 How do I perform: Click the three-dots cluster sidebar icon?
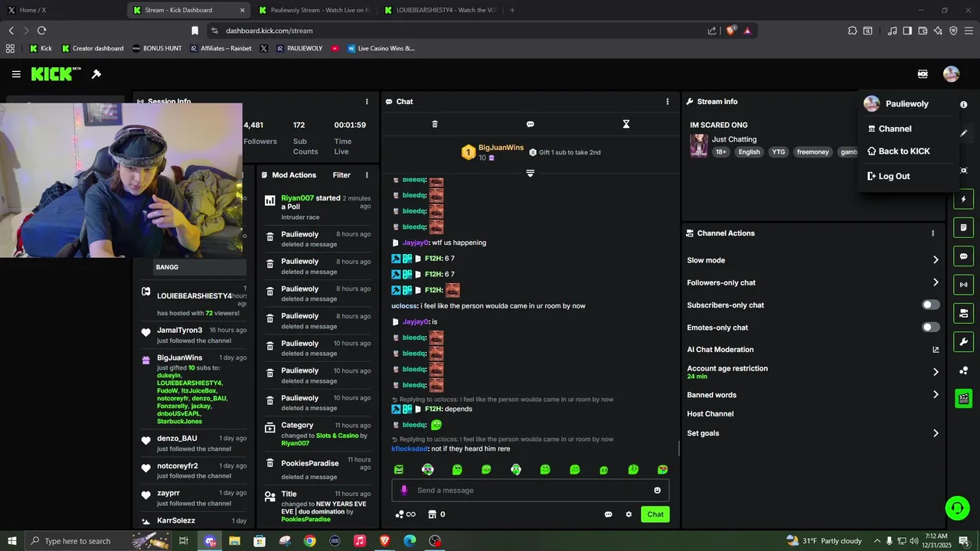(x=964, y=370)
